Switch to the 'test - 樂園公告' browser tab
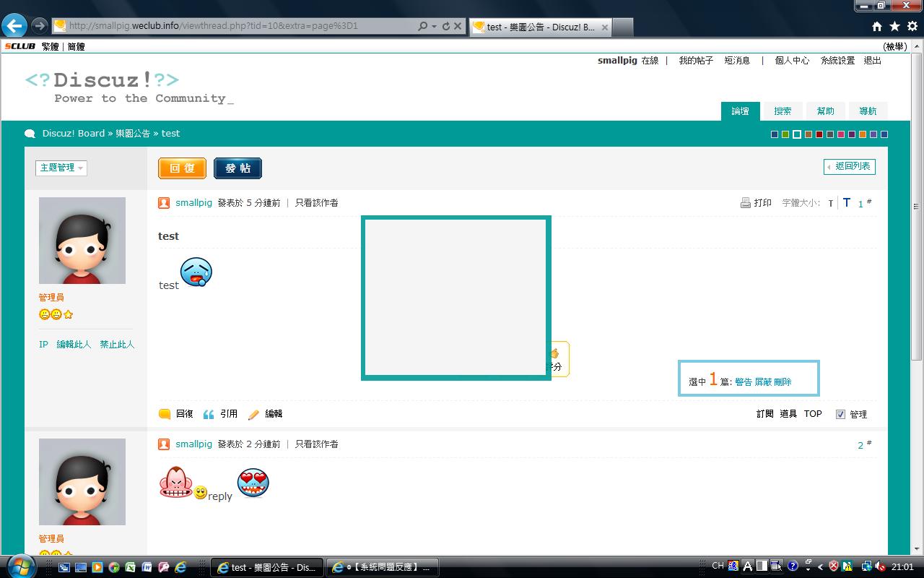 (541, 27)
